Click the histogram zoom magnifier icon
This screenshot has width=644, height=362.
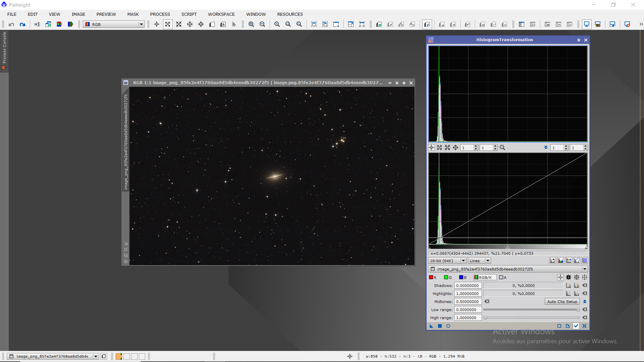click(x=502, y=148)
